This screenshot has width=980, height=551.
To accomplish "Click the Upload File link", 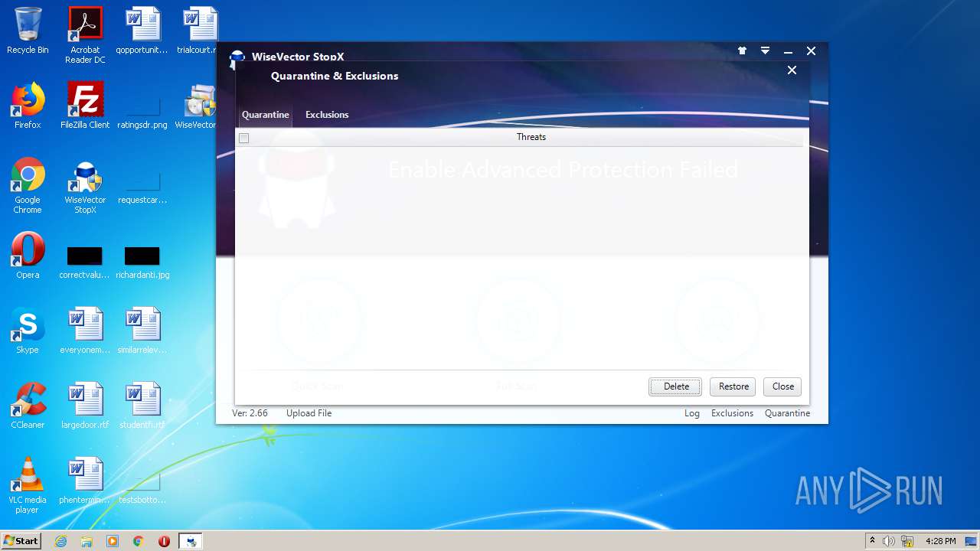I will (x=309, y=413).
